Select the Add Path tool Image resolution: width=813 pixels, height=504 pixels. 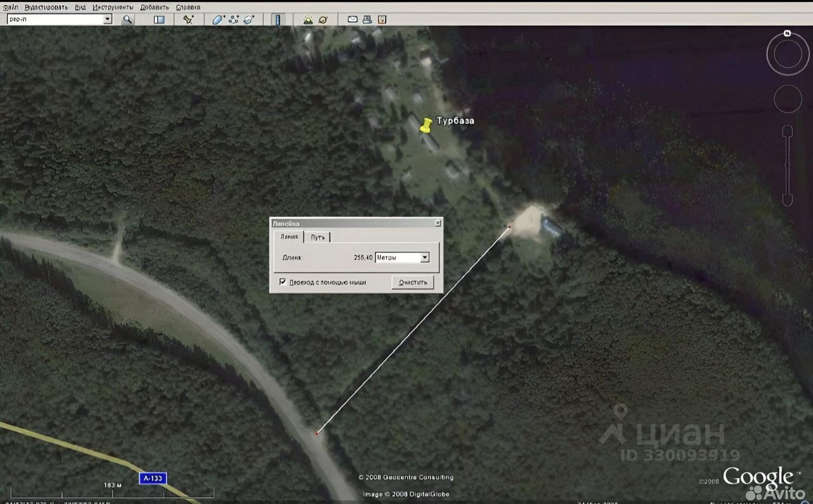[x=233, y=20]
